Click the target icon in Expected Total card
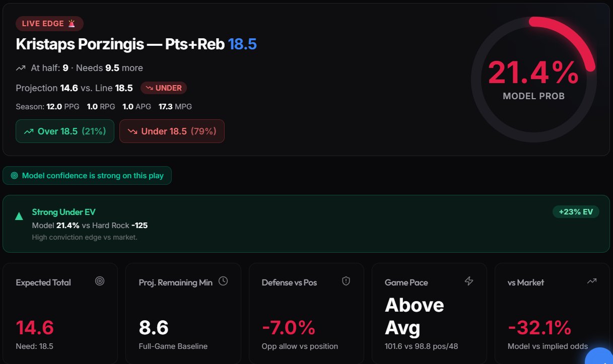 [100, 281]
